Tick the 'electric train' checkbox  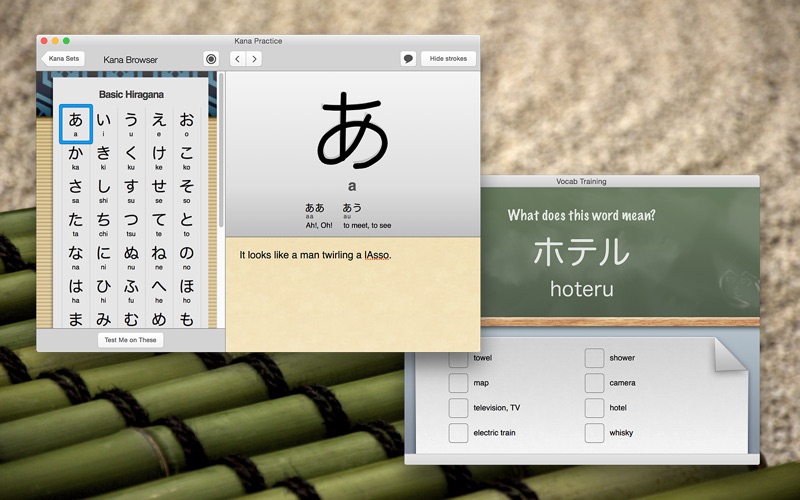pyautogui.click(x=458, y=433)
